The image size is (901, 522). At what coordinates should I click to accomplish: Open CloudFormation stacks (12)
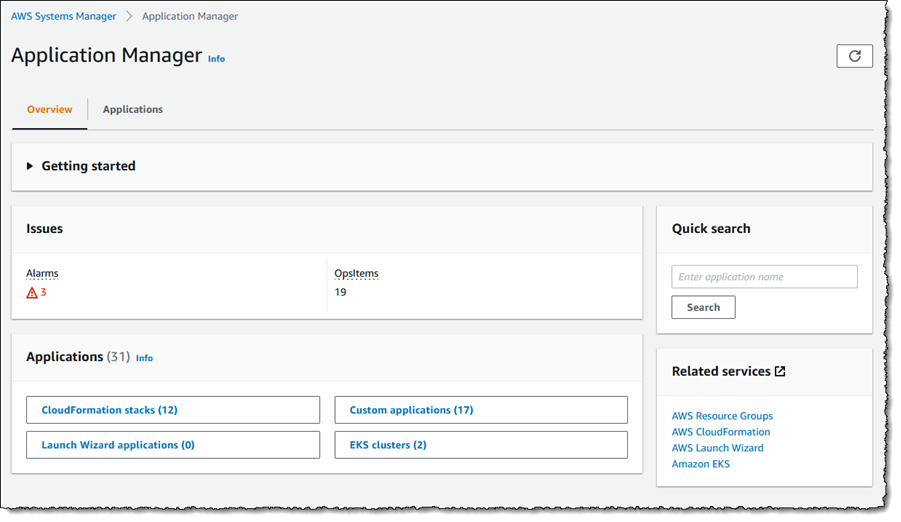pyautogui.click(x=173, y=410)
